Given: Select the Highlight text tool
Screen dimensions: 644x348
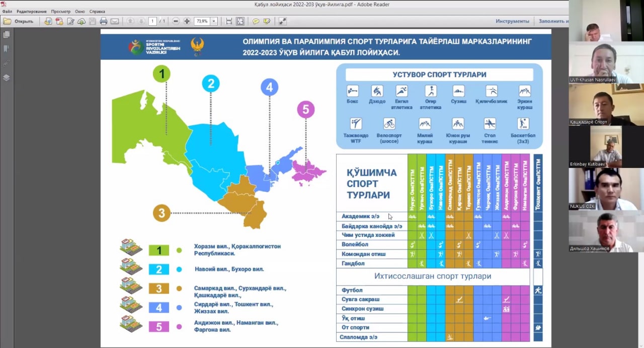Looking at the screenshot, I should 267,21.
